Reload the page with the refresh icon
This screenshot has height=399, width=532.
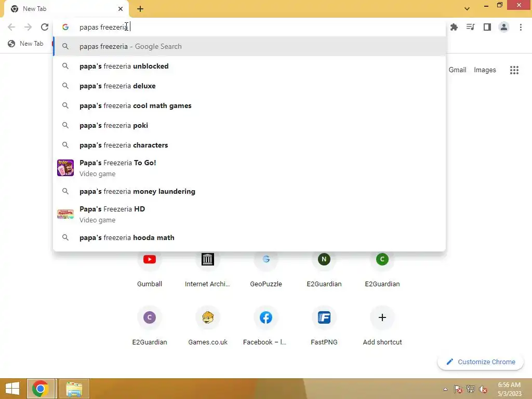[45, 27]
